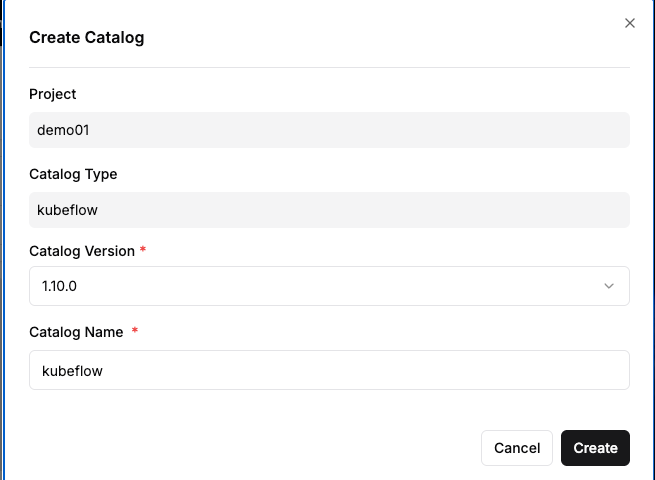Image resolution: width=655 pixels, height=480 pixels.
Task: Select the 1.10.0 version value
Action: pyautogui.click(x=59, y=286)
